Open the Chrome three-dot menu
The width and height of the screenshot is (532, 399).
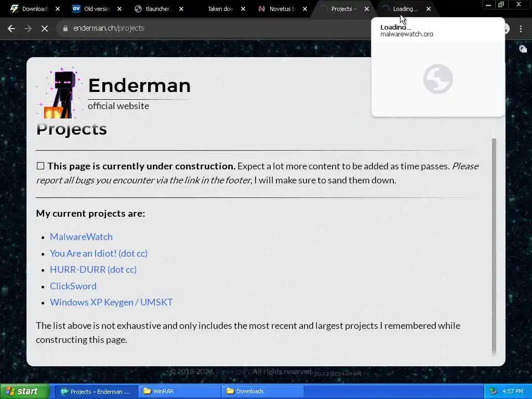521,29
